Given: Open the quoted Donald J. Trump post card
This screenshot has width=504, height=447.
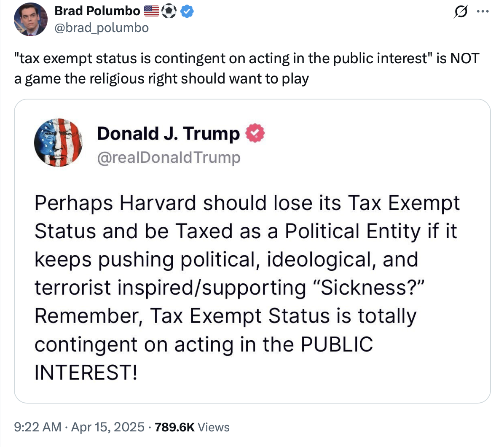Looking at the screenshot, I should pyautogui.click(x=252, y=251).
